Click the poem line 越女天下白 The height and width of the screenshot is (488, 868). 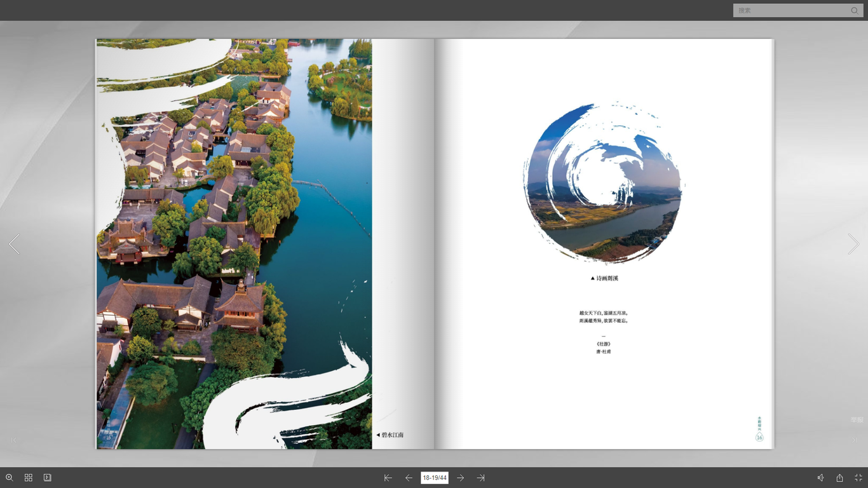[x=590, y=313]
